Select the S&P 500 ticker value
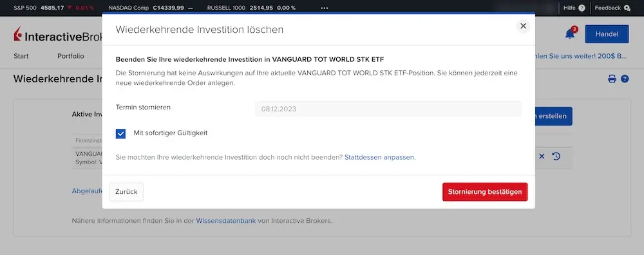The height and width of the screenshot is (255, 644). 52,8
